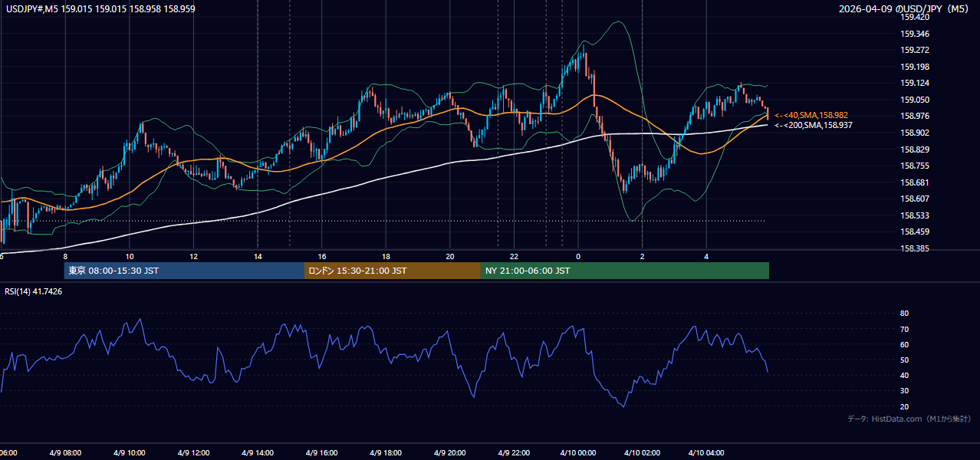Click the orange 40 SMA 158.982 label

(811, 115)
